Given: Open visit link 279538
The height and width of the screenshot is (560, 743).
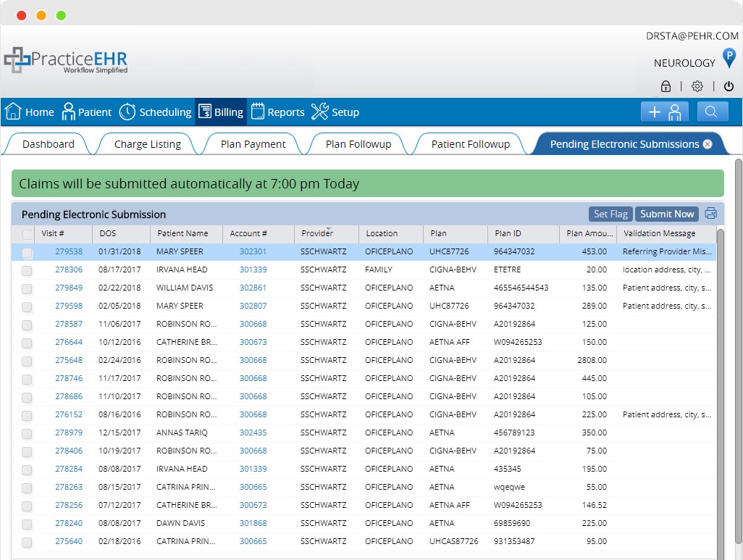Looking at the screenshot, I should 69,251.
